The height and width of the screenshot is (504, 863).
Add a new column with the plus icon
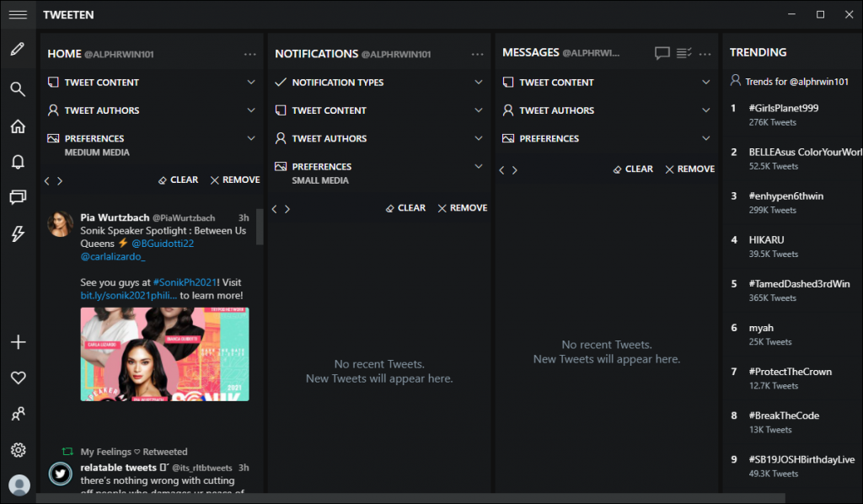pyautogui.click(x=18, y=341)
